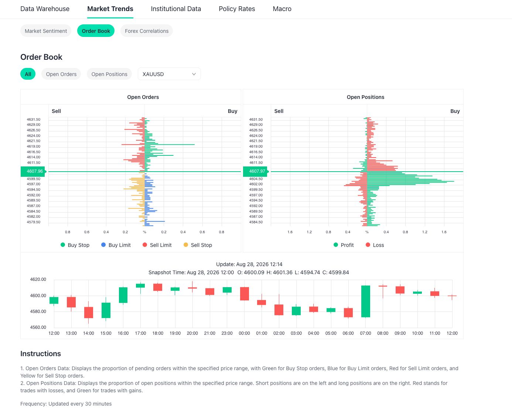Open the Market Sentiment section
The height and width of the screenshot is (420, 512).
click(46, 31)
